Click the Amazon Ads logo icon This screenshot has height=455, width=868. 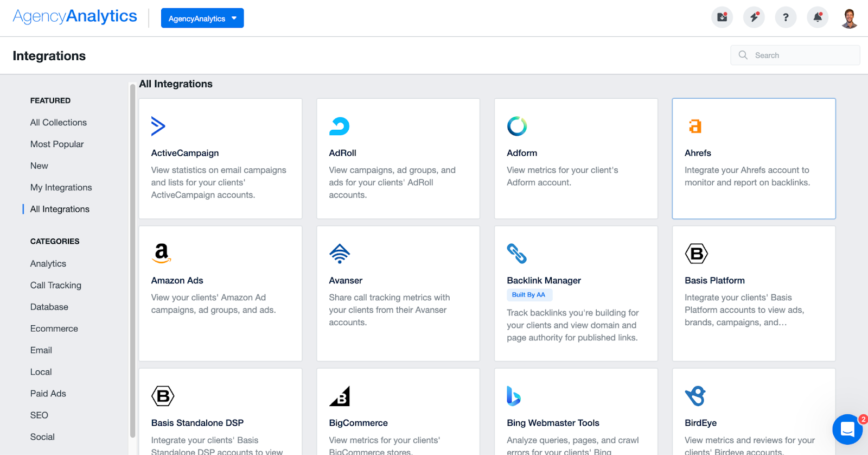click(162, 254)
